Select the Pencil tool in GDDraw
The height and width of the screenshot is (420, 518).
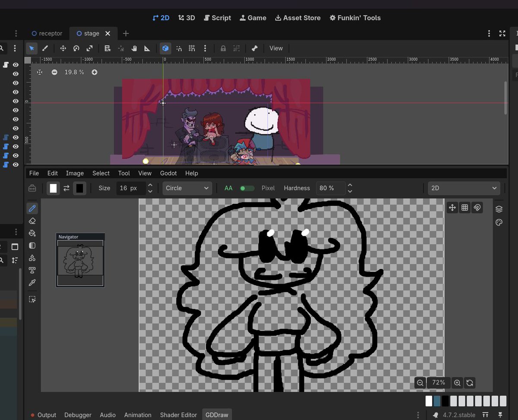coord(32,208)
